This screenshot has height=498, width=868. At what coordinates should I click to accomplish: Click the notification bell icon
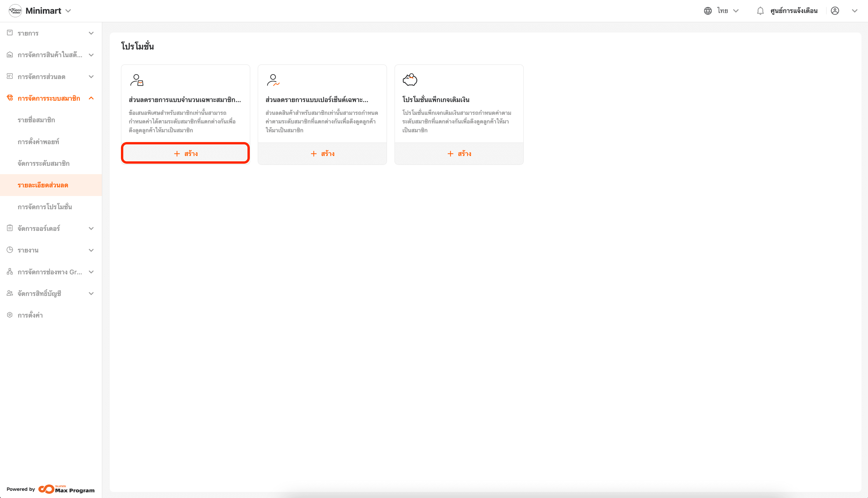click(760, 11)
